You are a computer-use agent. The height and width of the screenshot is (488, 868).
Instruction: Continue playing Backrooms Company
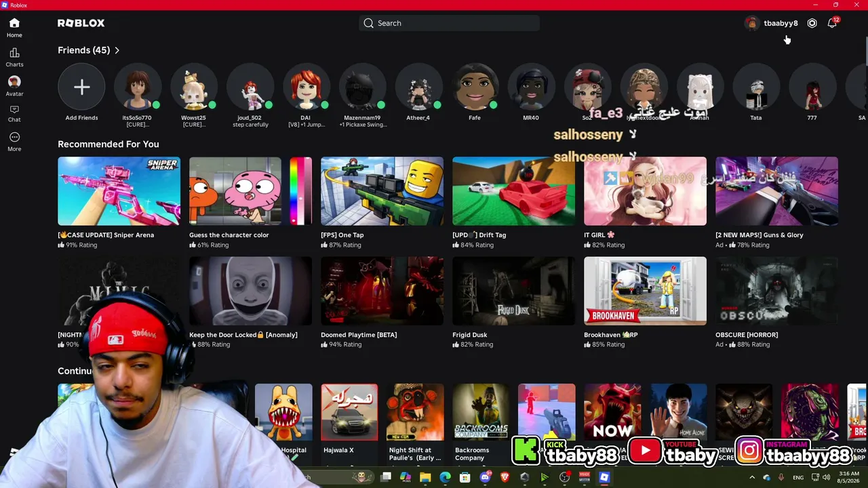[x=481, y=412]
